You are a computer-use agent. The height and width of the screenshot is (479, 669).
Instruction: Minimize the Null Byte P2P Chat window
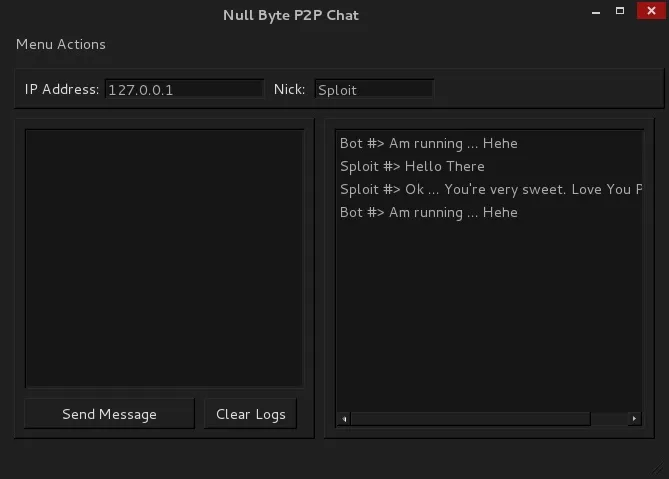596,12
